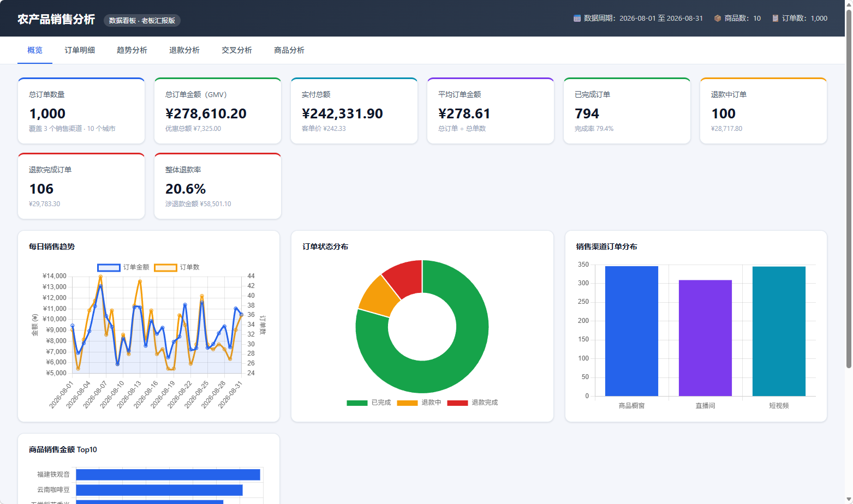The image size is (853, 504).
Task: Toggle the 退款完成 legend item
Action: click(473, 403)
